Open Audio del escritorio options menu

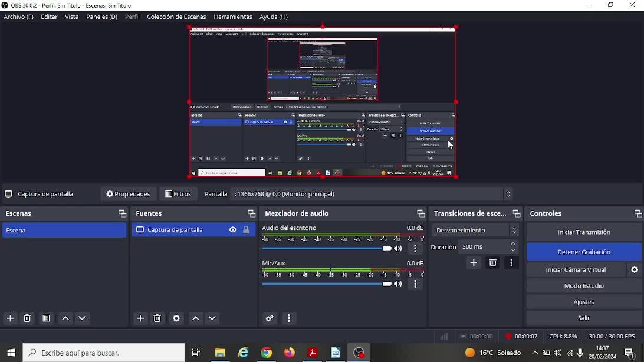[x=415, y=248]
